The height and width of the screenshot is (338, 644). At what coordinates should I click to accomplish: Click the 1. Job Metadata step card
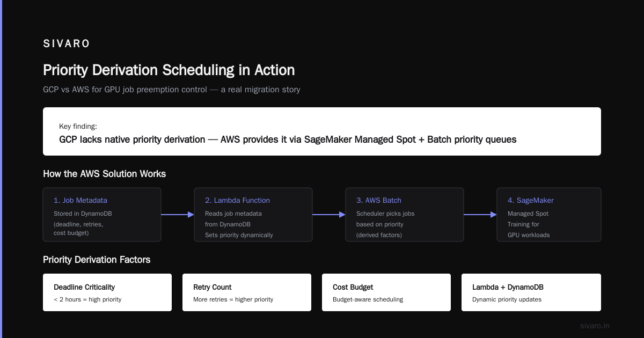coord(102,215)
